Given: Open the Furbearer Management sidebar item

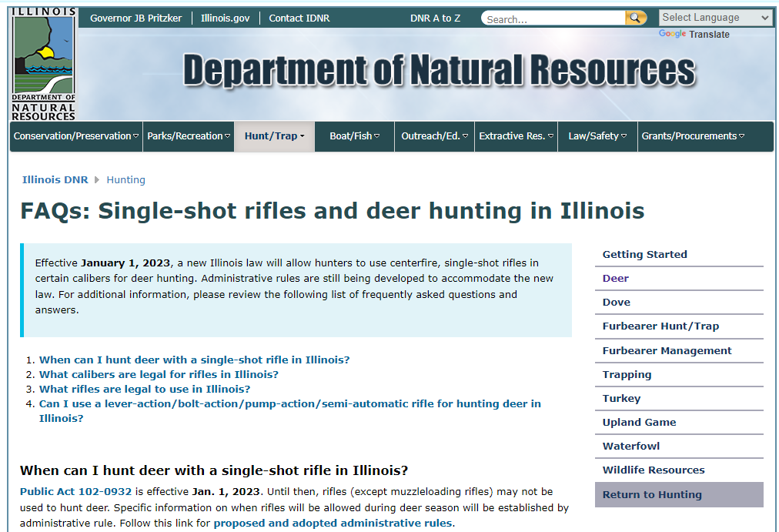Looking at the screenshot, I should 667,350.
